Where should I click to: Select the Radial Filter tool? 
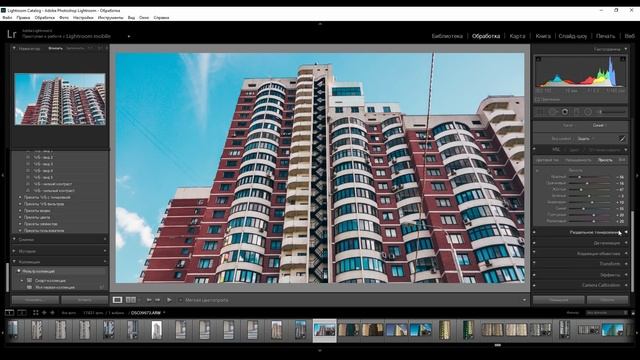point(588,111)
